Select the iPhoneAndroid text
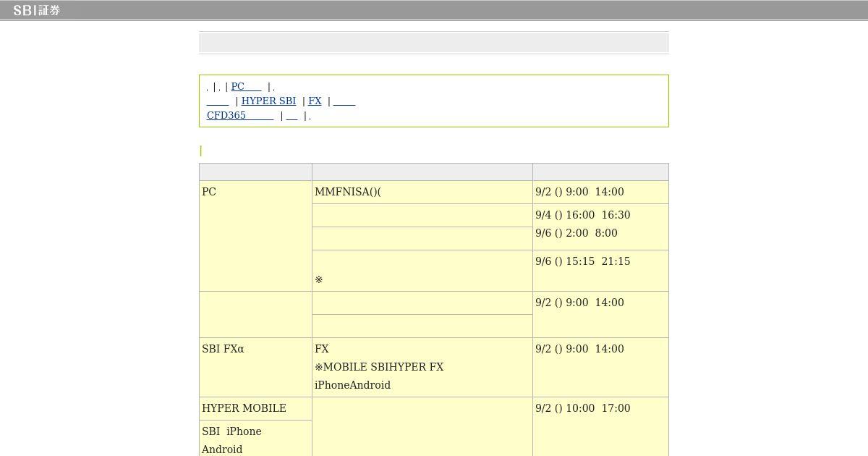Screen dimensions: 868x456 pyautogui.click(x=352, y=385)
